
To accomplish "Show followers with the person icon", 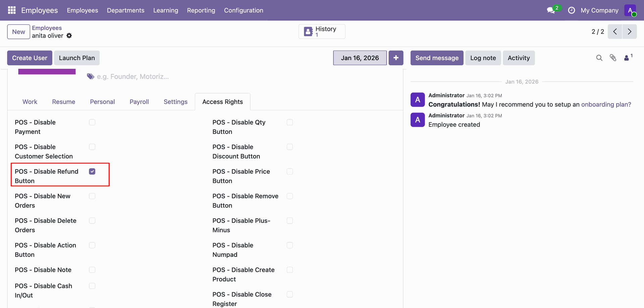I will pyautogui.click(x=627, y=58).
